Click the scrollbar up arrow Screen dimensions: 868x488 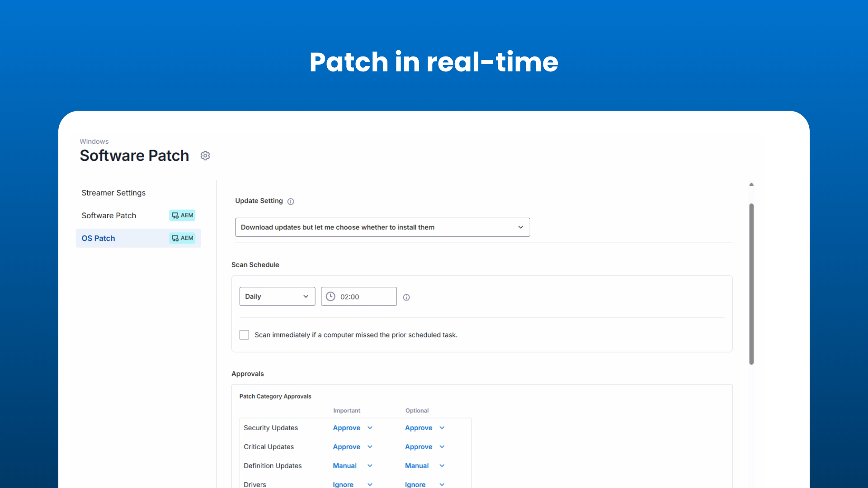(752, 184)
